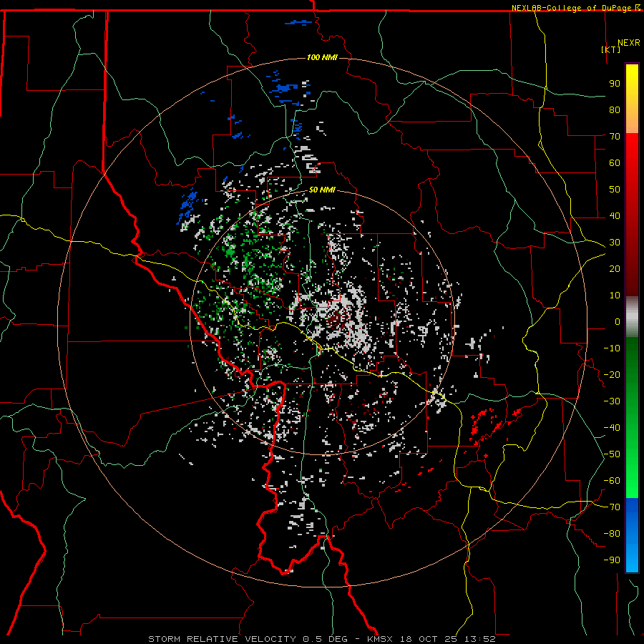The image size is (644, 644).
Task: Click legend value 40 (positive)
Action: tap(615, 215)
